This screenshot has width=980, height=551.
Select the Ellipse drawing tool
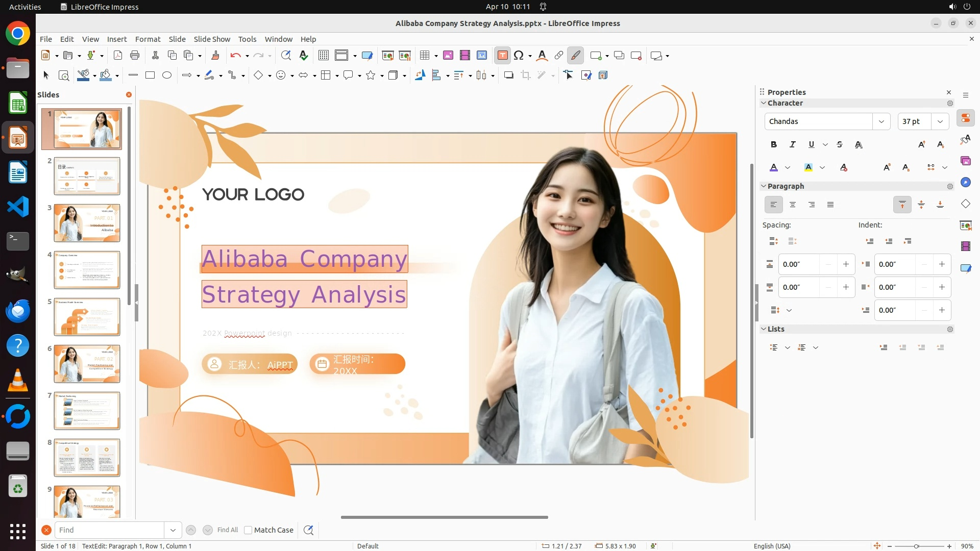tap(167, 76)
